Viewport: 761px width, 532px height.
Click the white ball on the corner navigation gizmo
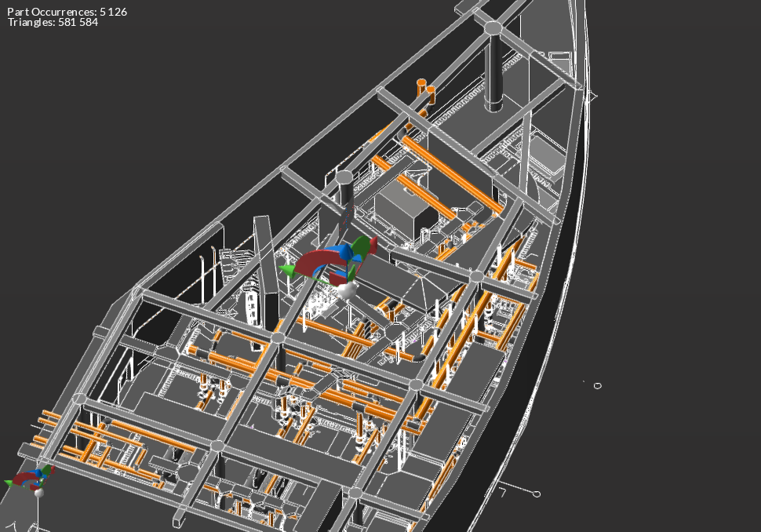(39, 493)
